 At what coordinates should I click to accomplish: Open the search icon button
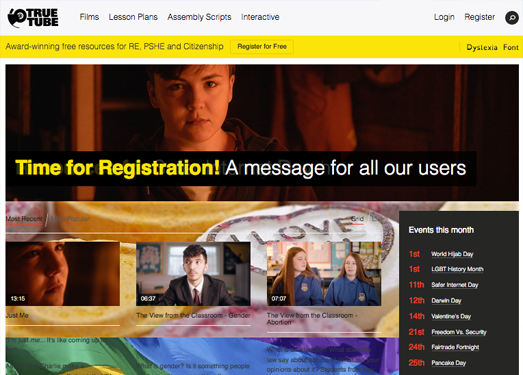pos(512,17)
